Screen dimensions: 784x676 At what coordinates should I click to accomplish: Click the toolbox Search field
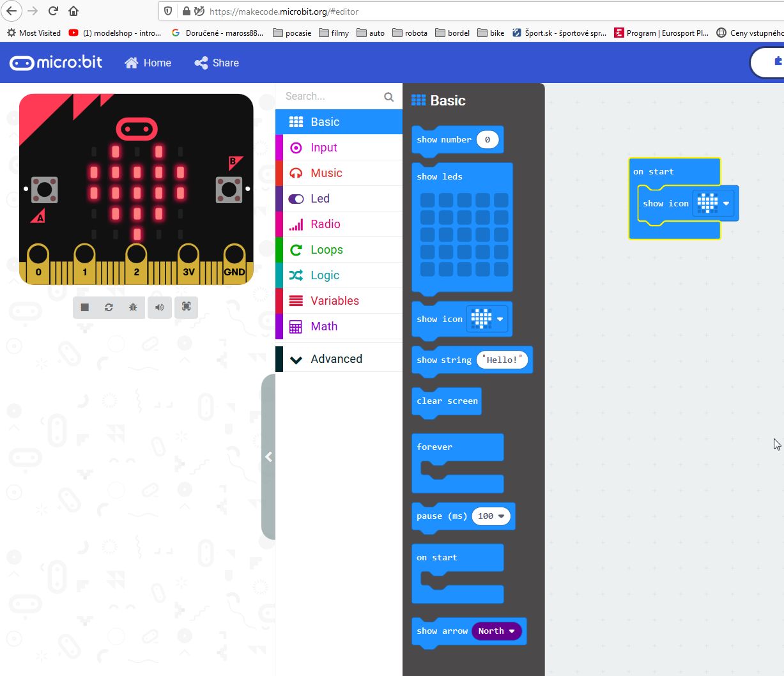coord(331,96)
